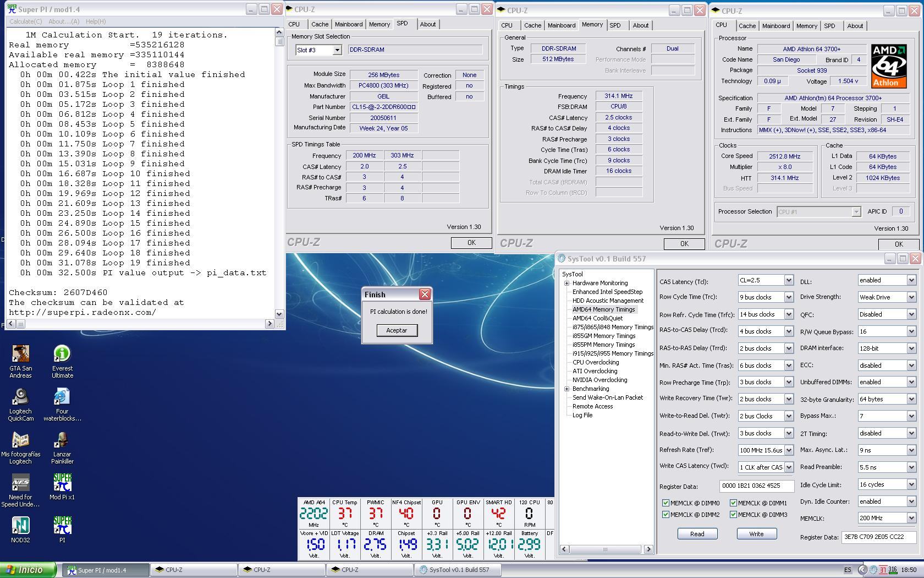Click the Write button in SysTool
The image size is (924, 578).
[756, 534]
